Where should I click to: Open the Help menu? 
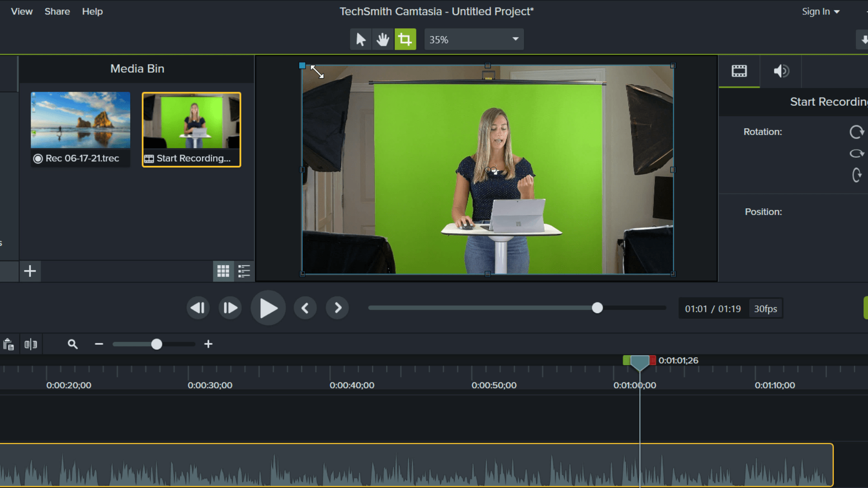92,11
